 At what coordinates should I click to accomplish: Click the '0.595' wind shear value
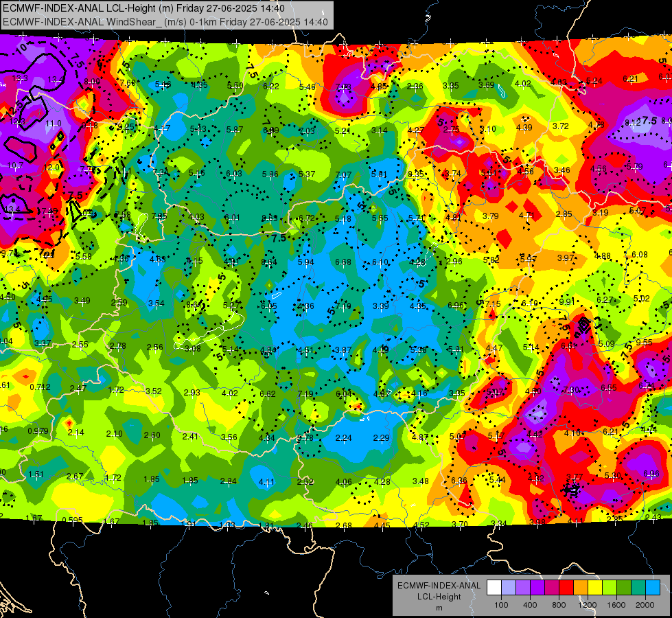click(x=73, y=520)
